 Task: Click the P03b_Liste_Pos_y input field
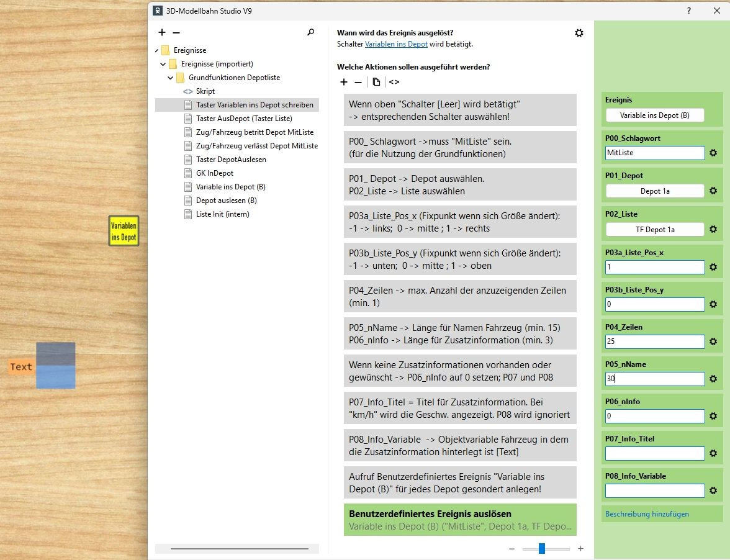tap(654, 304)
